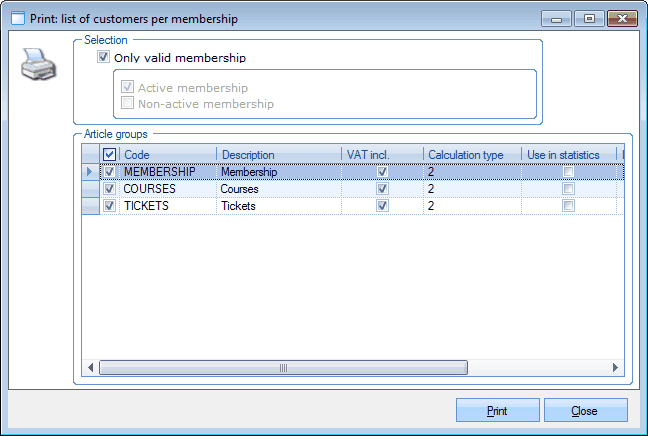Click the row indicator arrow beside MEMBERSHIP
This screenshot has width=648, height=436.
[90, 172]
